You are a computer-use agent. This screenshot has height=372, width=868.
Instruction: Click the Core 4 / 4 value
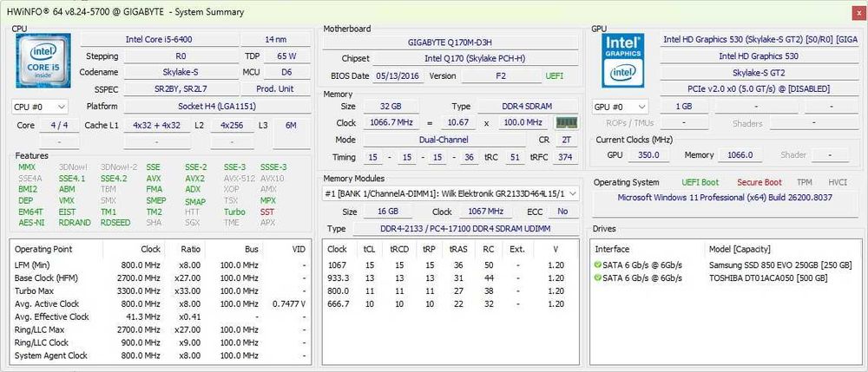coord(59,126)
